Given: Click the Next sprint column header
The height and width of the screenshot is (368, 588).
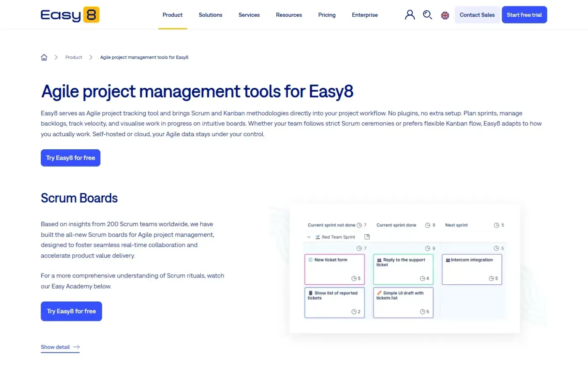Looking at the screenshot, I should pyautogui.click(x=457, y=225).
